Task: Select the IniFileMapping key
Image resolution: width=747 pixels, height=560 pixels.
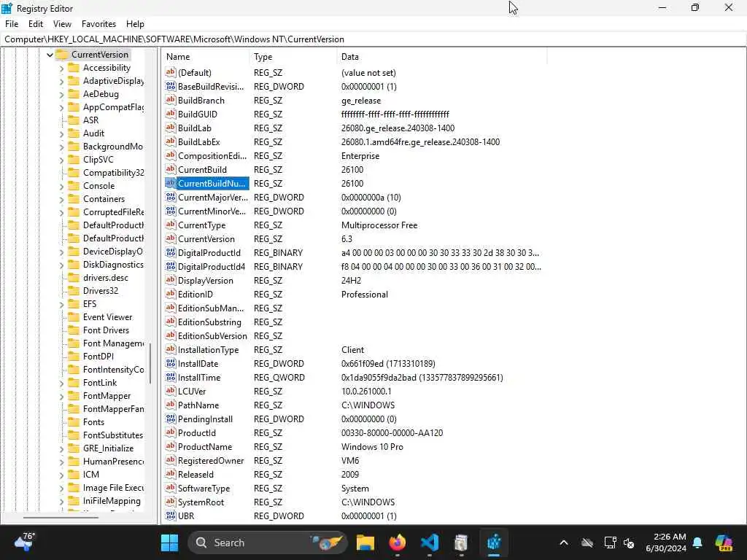Action: 112,500
